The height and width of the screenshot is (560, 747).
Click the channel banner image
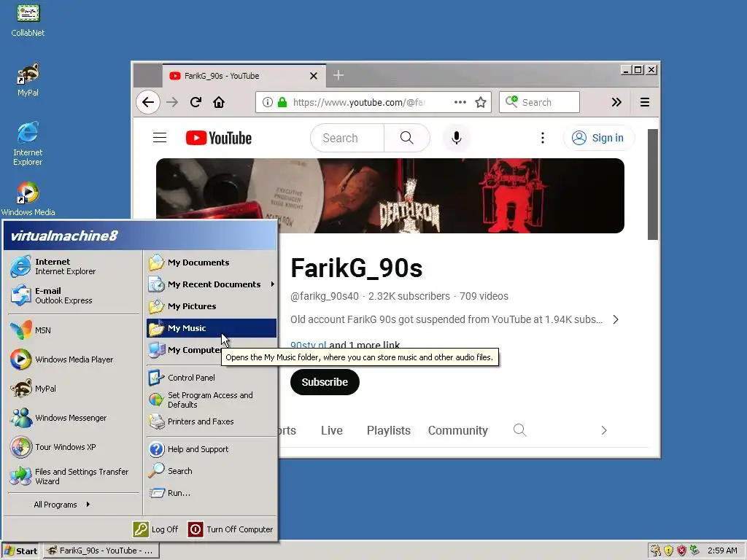pos(390,195)
